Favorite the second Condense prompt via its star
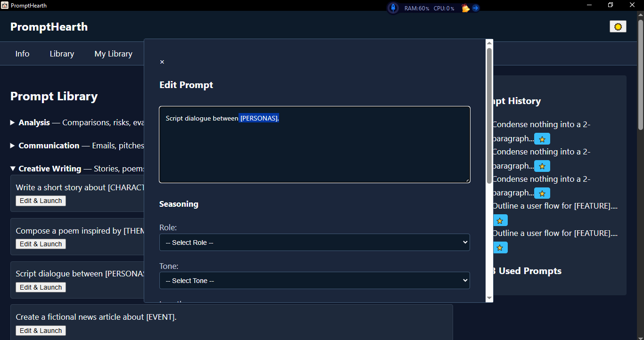The width and height of the screenshot is (644, 340). (542, 166)
